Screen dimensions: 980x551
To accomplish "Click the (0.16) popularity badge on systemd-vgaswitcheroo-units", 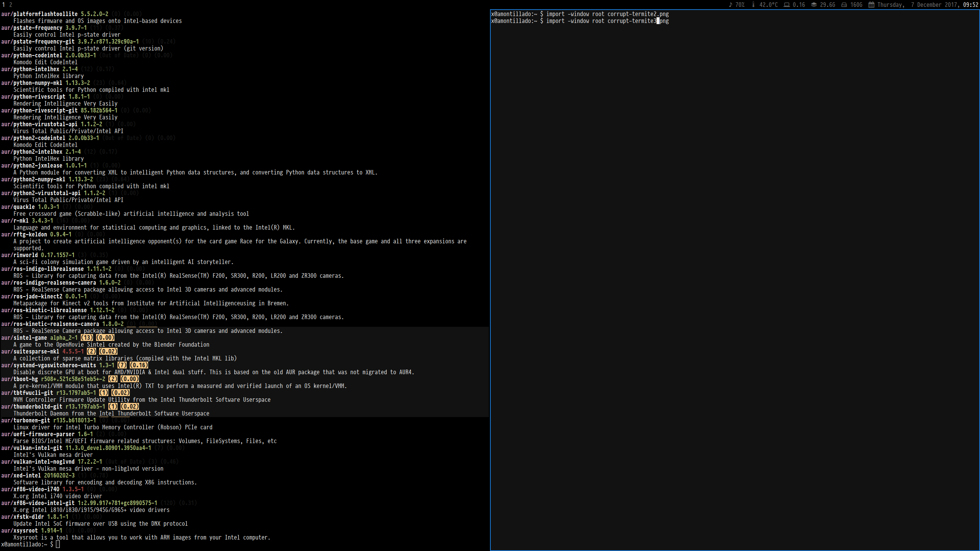I will [x=139, y=365].
